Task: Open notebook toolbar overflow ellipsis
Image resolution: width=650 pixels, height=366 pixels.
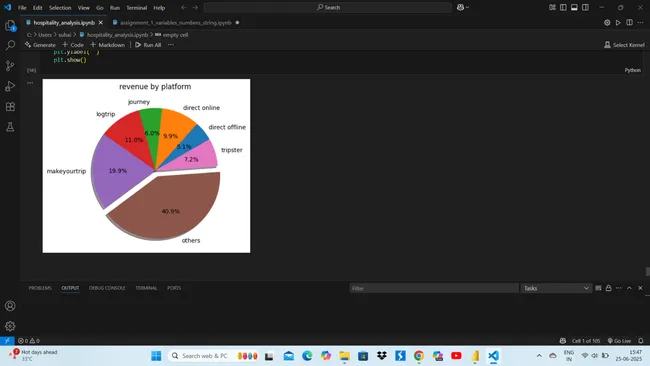Action: 171,45
